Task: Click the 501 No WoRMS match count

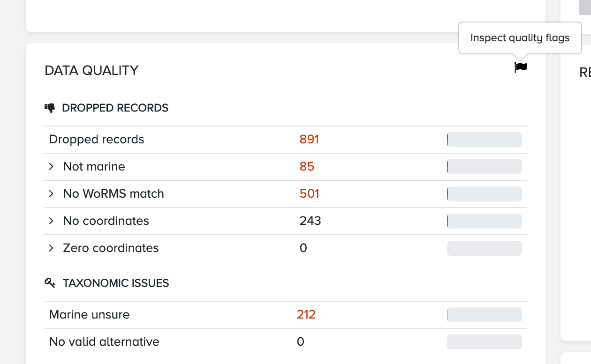Action: point(309,194)
